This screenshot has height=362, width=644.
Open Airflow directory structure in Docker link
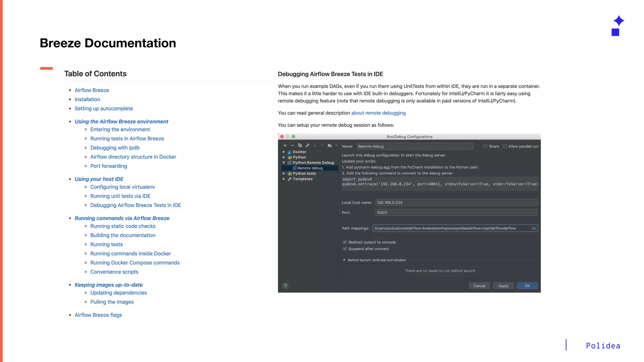pyautogui.click(x=133, y=157)
